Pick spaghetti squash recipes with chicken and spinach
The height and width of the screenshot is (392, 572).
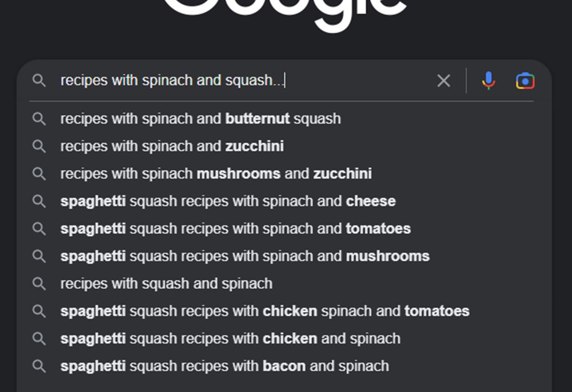230,339
